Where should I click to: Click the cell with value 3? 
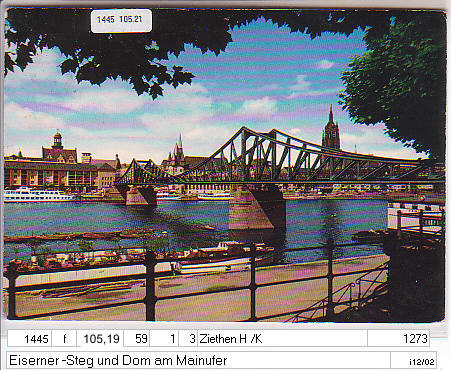coord(188,339)
